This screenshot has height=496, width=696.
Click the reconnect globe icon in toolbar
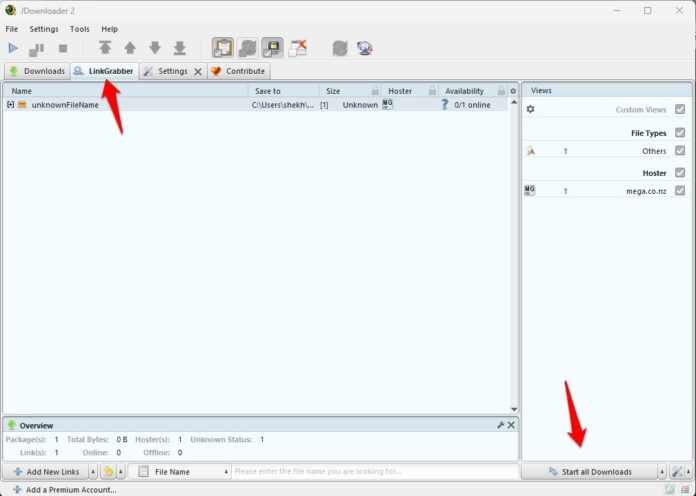pos(365,48)
